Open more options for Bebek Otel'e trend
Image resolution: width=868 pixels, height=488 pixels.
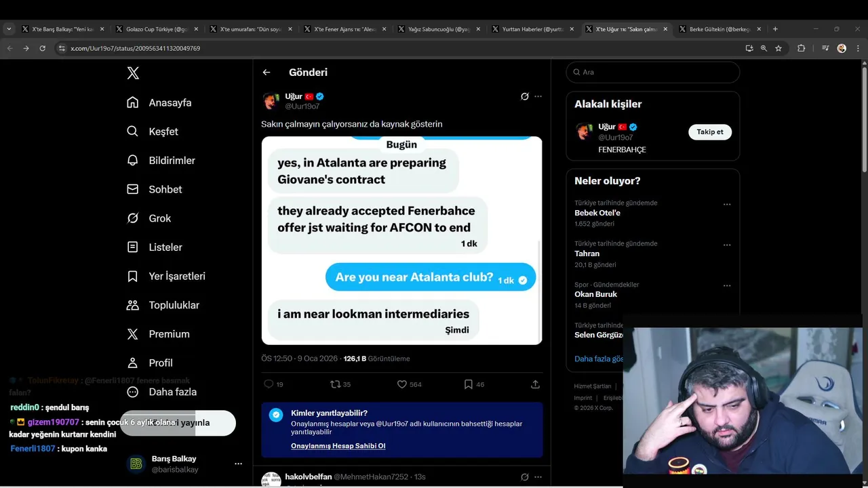tap(727, 204)
